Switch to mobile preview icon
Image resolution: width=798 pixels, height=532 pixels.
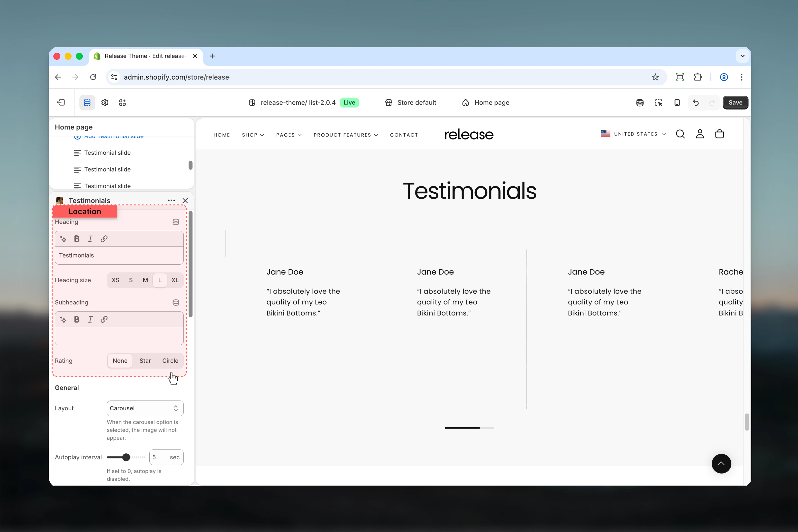677,102
